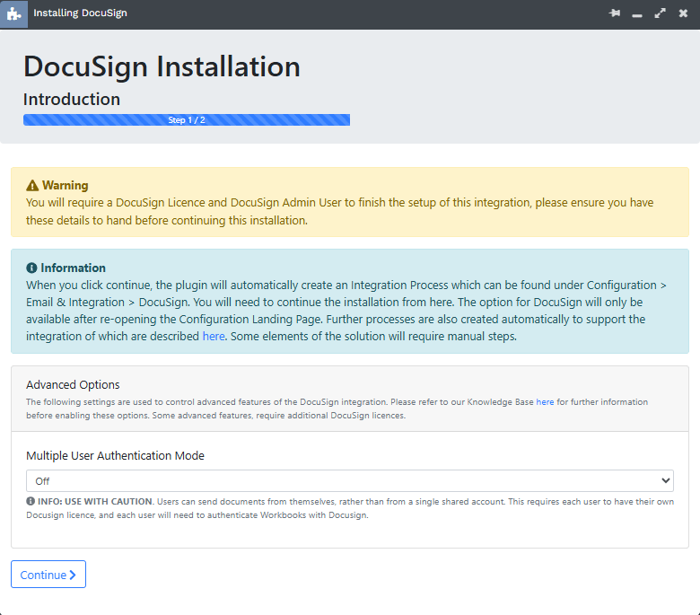
Task: Open the 'here' link in the Information box
Action: tap(214, 337)
